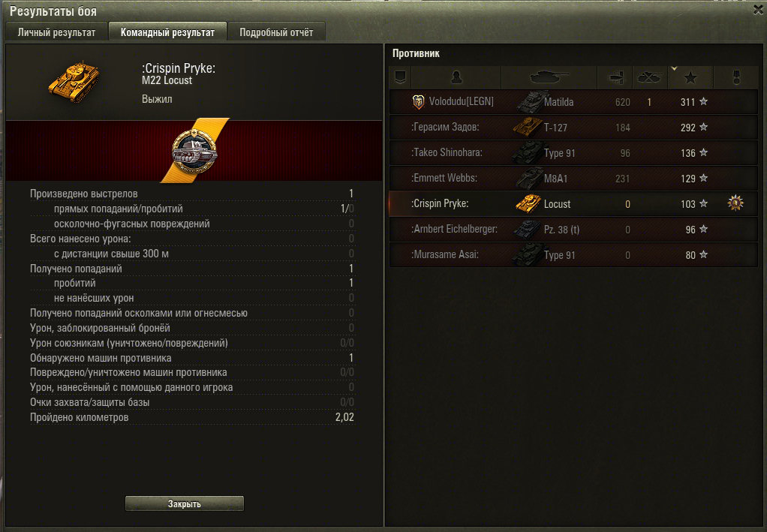Select Emmett Webbs M8A1 row

point(573,178)
